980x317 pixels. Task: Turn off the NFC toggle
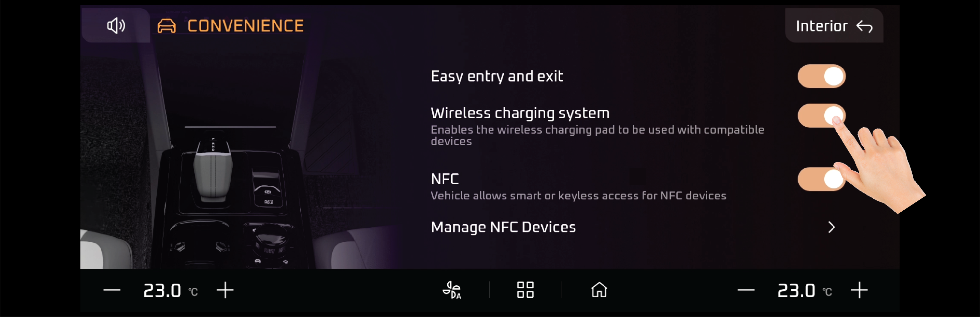coord(821,179)
